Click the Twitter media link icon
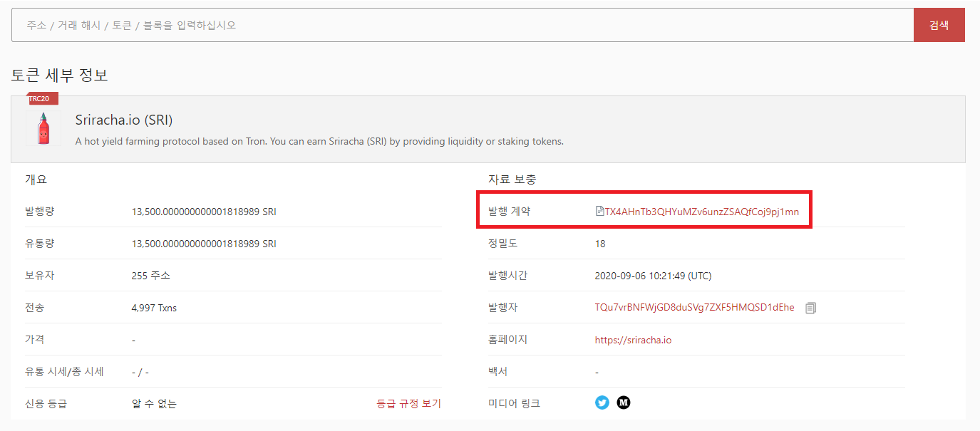 pos(602,403)
